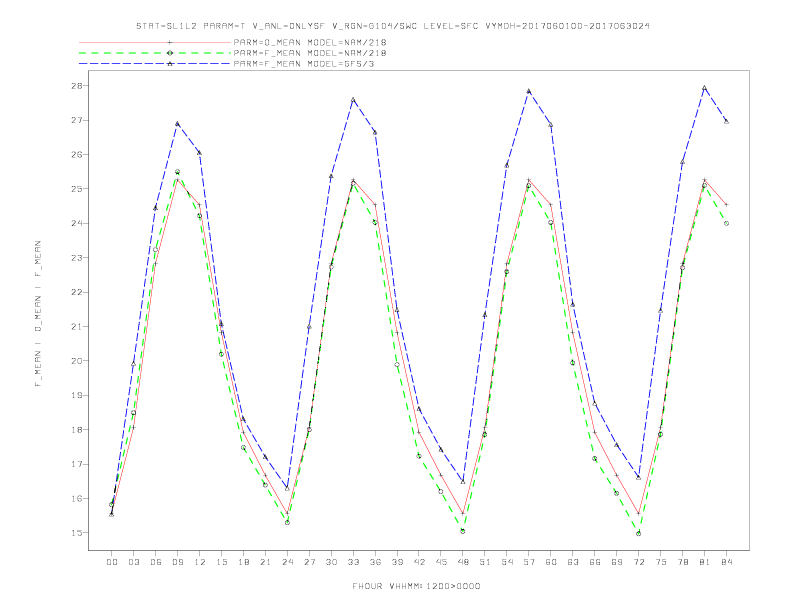The image size is (792, 612).
Task: Click x-axis forecast hour label 30
Action: 331,562
